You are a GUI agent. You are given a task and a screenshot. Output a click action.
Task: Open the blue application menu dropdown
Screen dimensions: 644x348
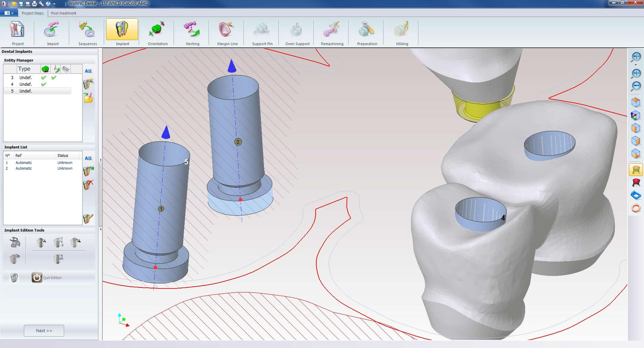(x=9, y=13)
